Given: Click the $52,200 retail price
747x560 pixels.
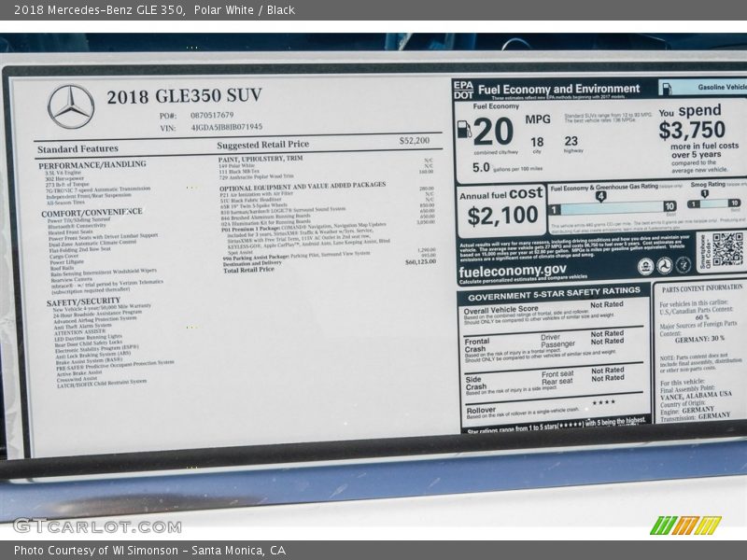Looking at the screenshot, I should 415,141.
